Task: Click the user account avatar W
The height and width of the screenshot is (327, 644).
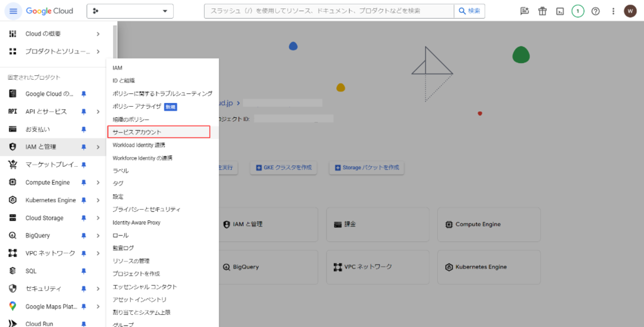Action: point(630,11)
